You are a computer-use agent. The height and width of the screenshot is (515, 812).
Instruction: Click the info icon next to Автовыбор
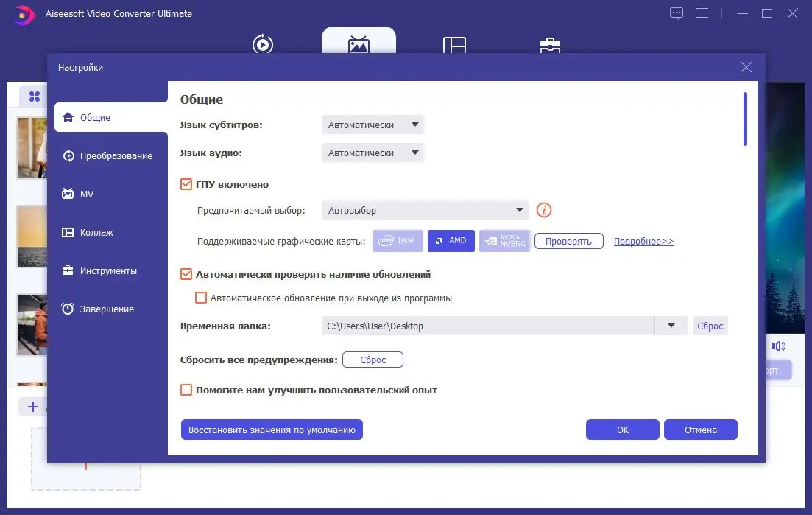544,210
